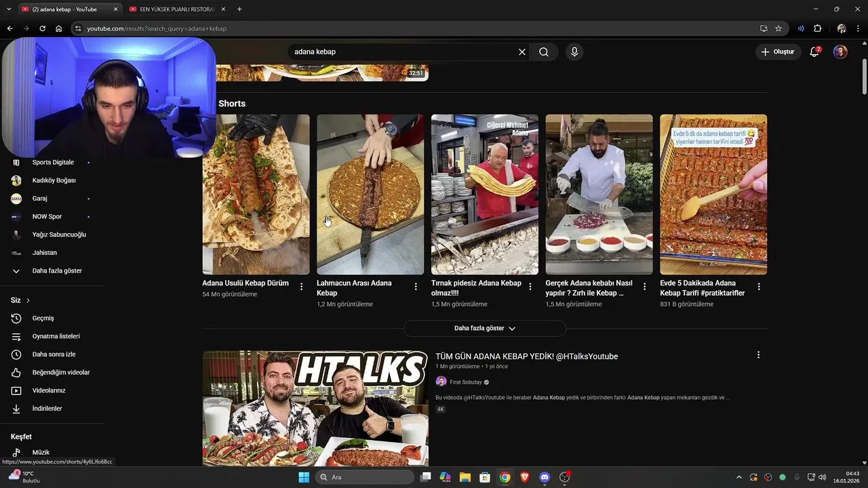Expand Daha fazla göster under Shorts
The width and height of the screenshot is (868, 488).
click(485, 328)
